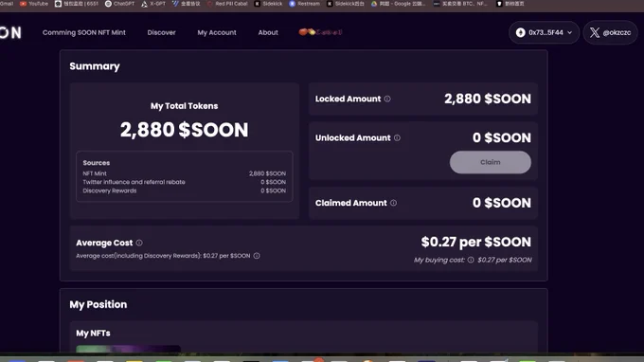Click the My buying cost info icon
This screenshot has width=644, height=362.
[x=471, y=260]
